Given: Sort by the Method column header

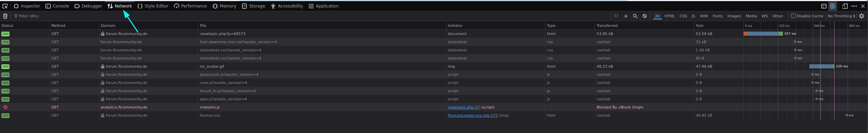Looking at the screenshot, I should (x=74, y=26).
